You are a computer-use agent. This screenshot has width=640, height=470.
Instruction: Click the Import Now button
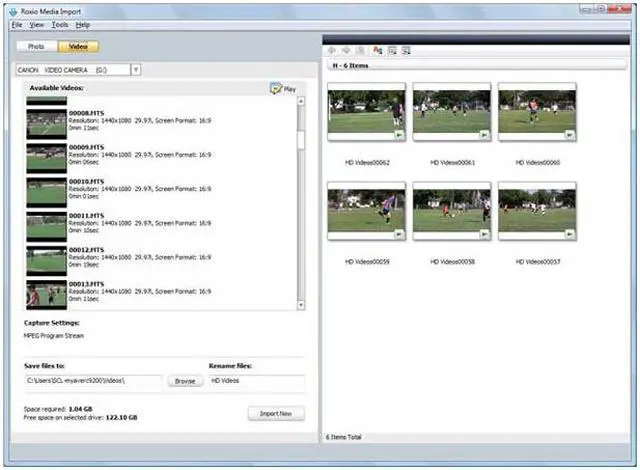275,413
